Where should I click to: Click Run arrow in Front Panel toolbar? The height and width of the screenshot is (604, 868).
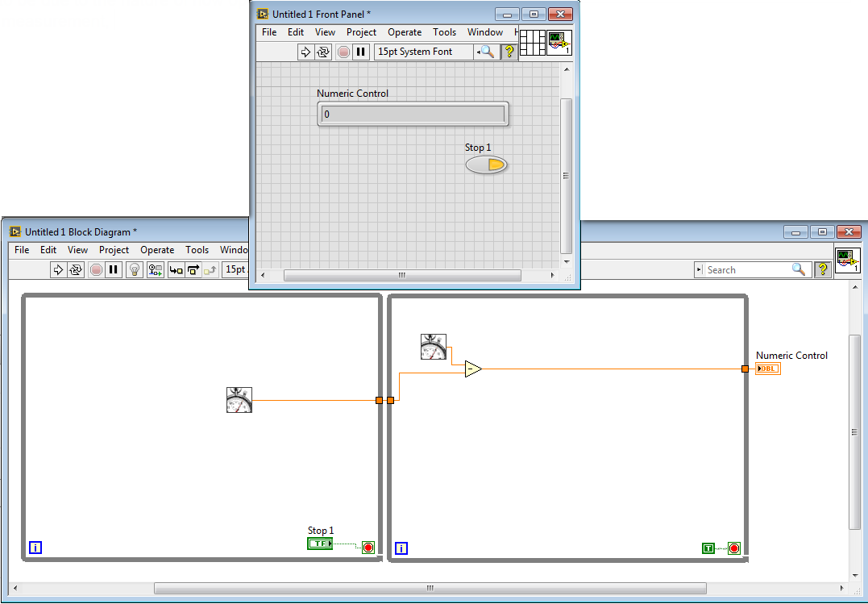(305, 52)
